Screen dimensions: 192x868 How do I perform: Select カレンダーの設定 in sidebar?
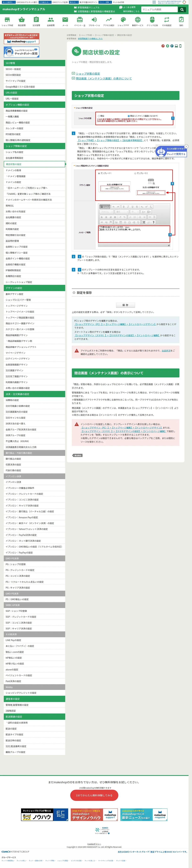coord(34,128)
